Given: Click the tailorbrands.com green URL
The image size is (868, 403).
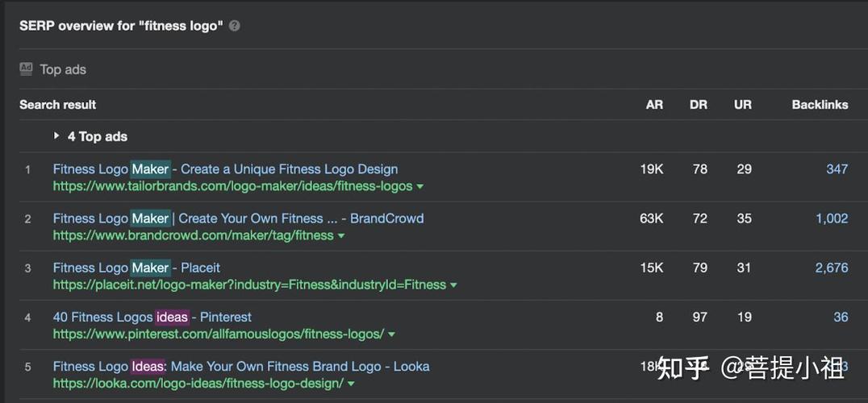Looking at the screenshot, I should click(232, 186).
